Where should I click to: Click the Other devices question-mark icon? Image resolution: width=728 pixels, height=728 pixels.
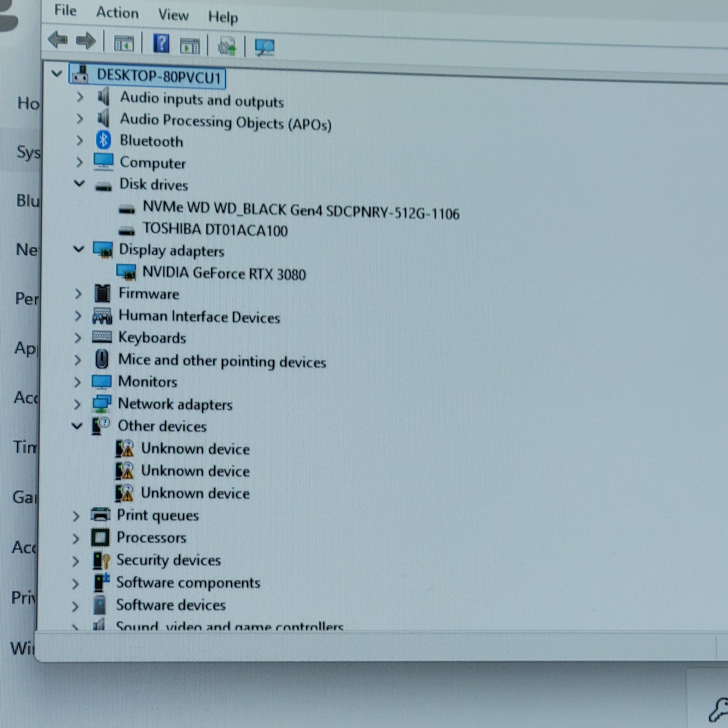[x=101, y=426]
